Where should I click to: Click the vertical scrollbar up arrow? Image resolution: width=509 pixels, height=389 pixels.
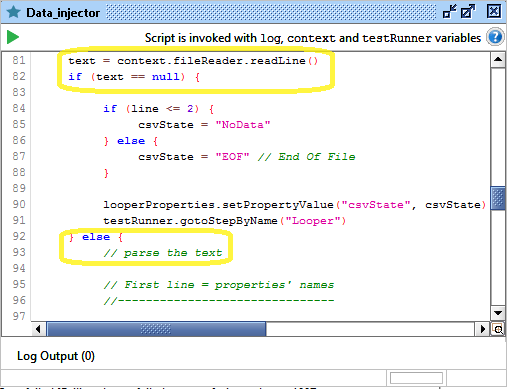pos(498,60)
